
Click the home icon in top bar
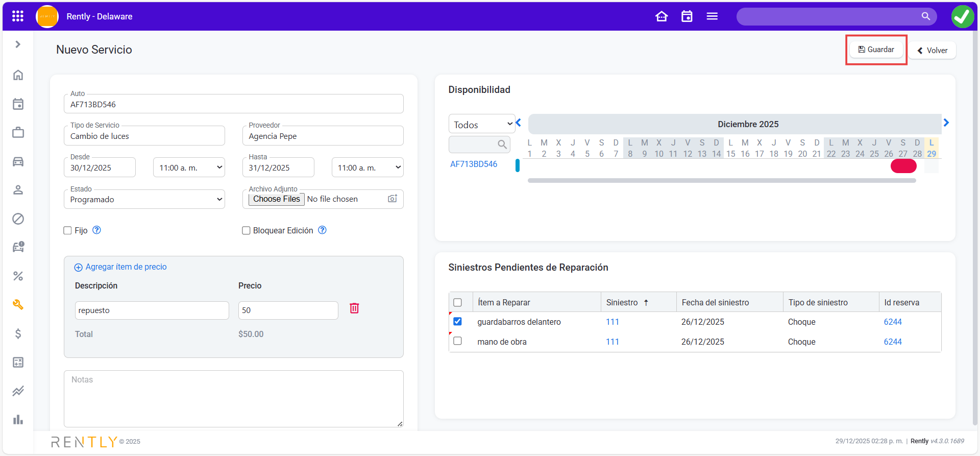(661, 16)
